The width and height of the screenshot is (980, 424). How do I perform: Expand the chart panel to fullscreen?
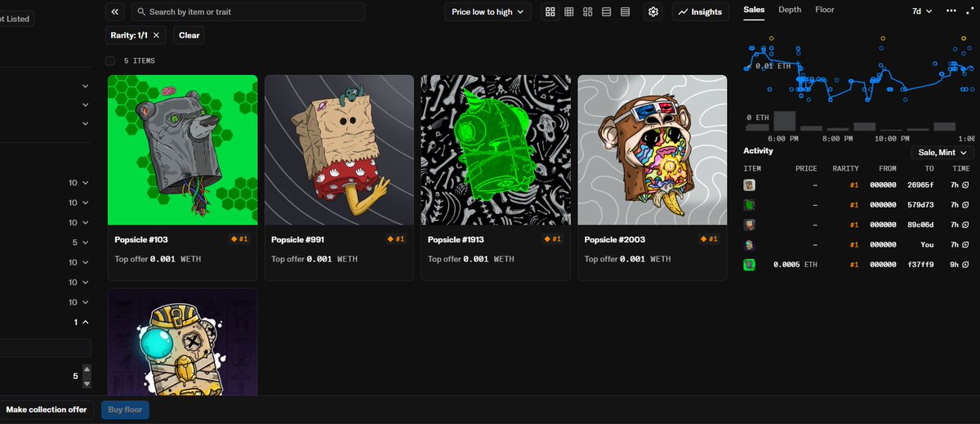point(969,11)
